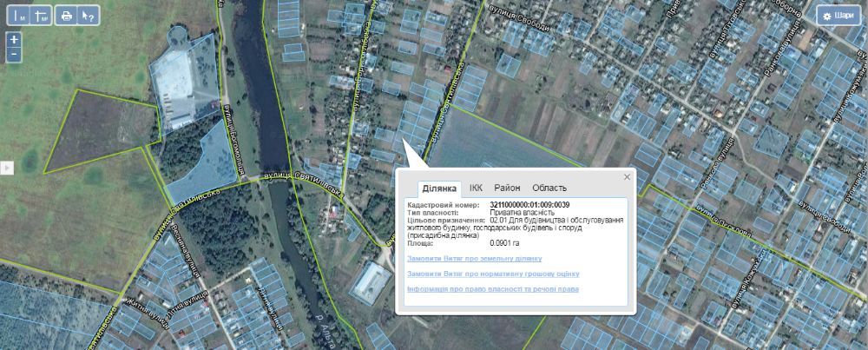
Task: Print the map with printer icon
Action: [67, 16]
